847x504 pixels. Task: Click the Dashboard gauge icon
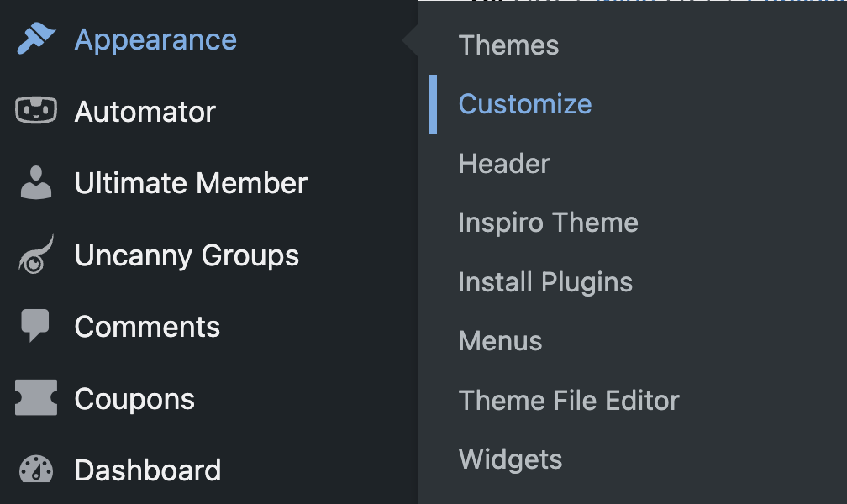point(34,470)
